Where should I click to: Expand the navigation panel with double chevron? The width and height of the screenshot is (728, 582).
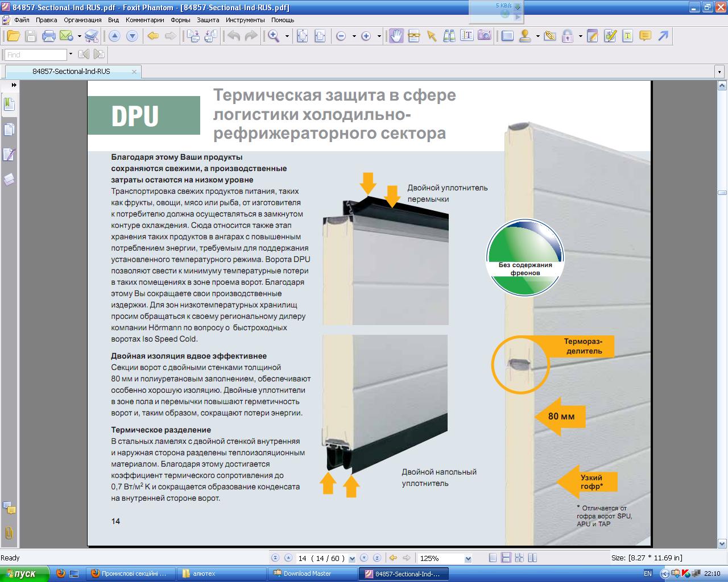pyautogui.click(x=14, y=85)
